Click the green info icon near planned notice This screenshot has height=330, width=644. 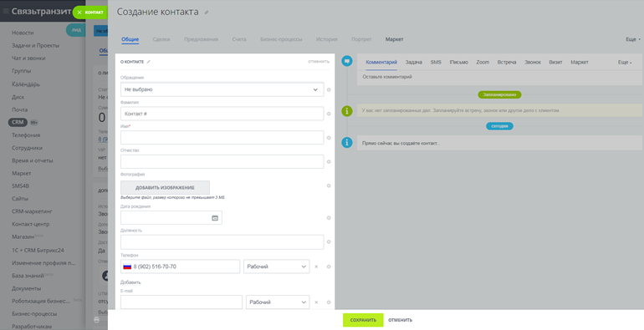(x=347, y=111)
